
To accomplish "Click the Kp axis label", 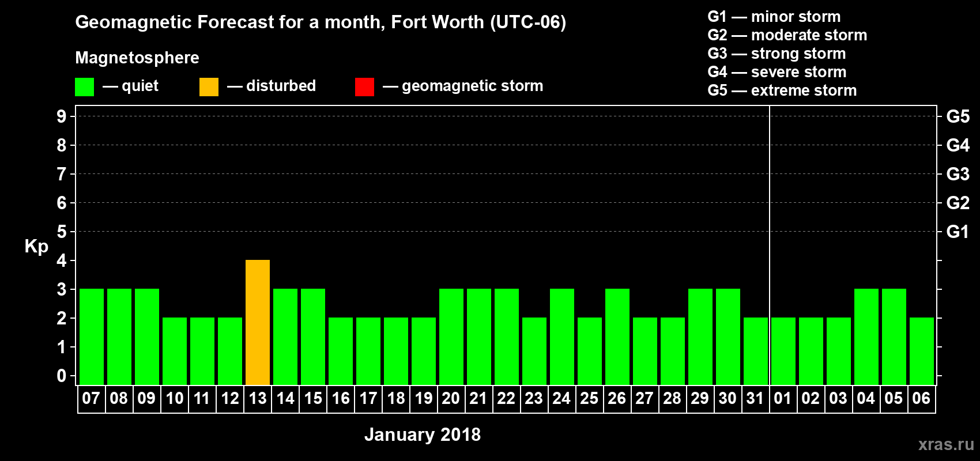I will pyautogui.click(x=36, y=246).
